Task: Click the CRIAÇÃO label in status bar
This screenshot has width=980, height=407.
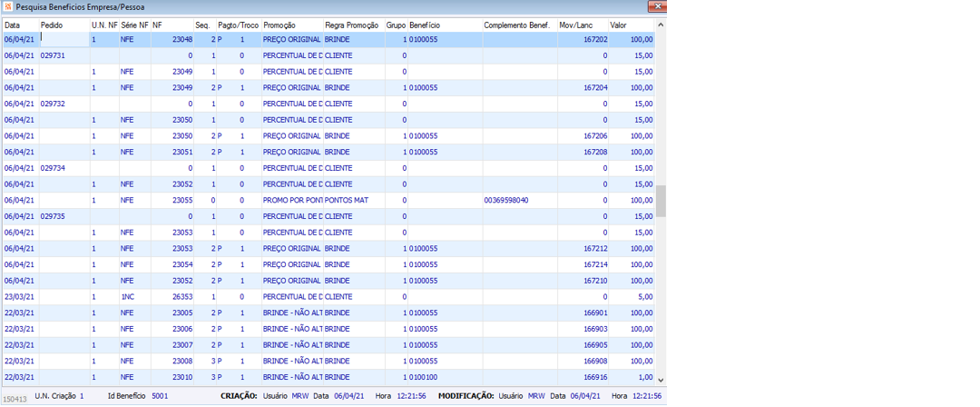Action: point(239,396)
